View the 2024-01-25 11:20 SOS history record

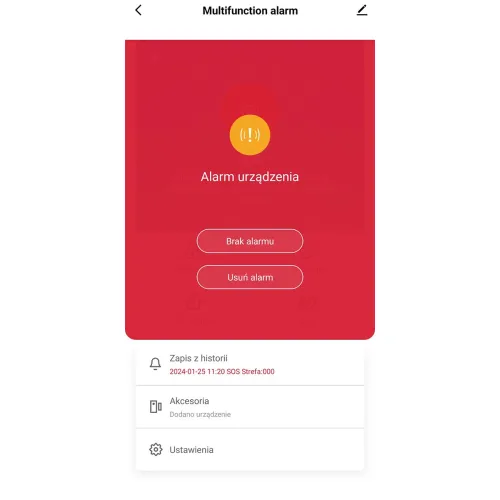[x=222, y=371]
